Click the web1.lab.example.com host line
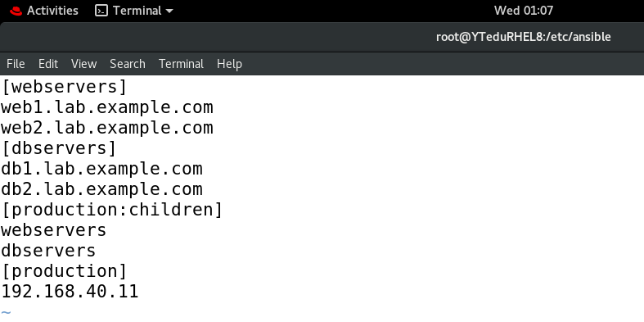644x322 pixels. tap(106, 107)
